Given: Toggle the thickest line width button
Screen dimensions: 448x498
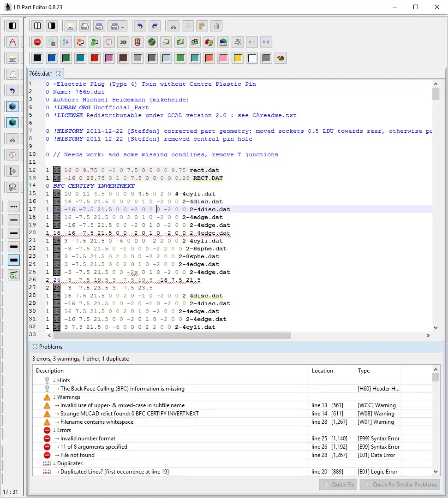Looking at the screenshot, I should 13,261.
